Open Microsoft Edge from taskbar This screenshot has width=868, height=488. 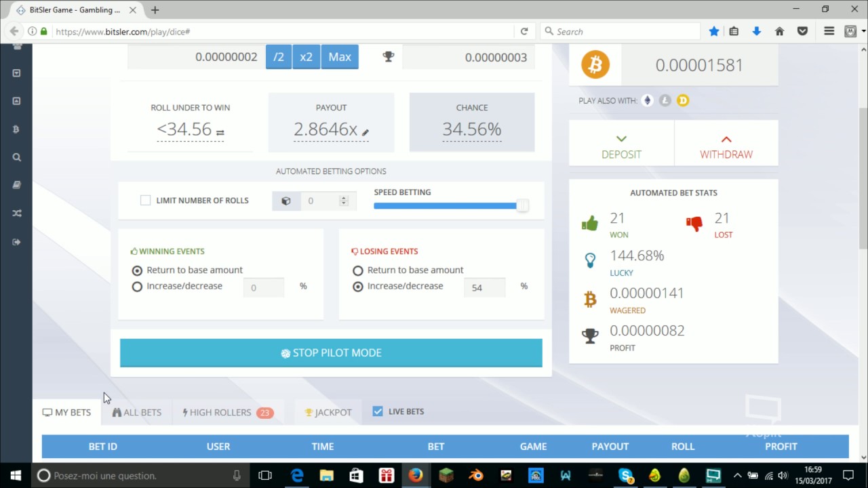click(297, 475)
